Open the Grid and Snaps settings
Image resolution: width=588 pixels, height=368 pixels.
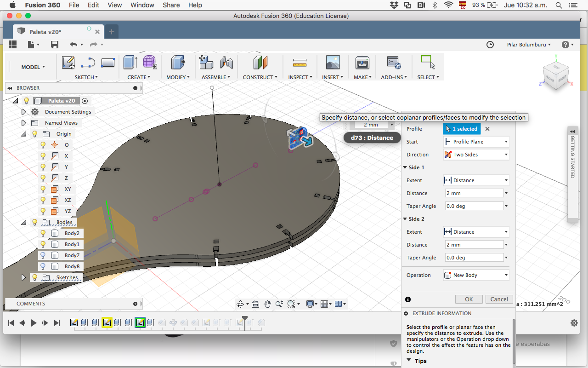point(324,304)
